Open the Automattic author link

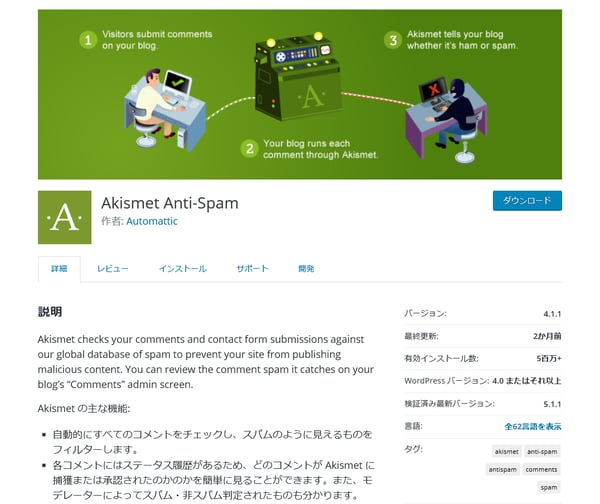pos(152,221)
